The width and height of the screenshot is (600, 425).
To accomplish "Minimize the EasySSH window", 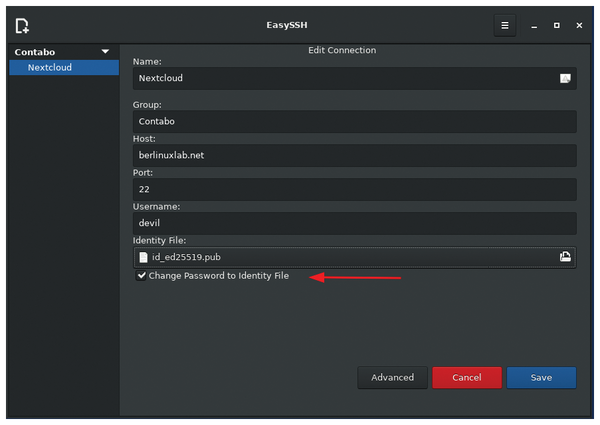I will pos(534,26).
